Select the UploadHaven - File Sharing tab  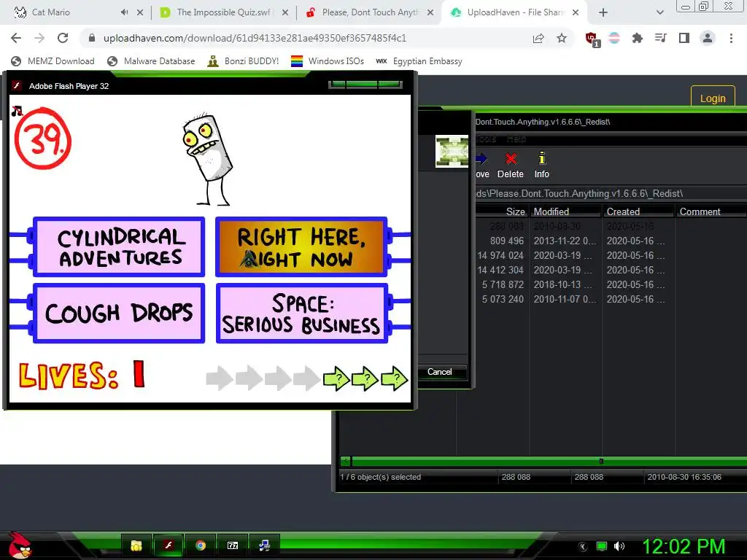click(514, 12)
